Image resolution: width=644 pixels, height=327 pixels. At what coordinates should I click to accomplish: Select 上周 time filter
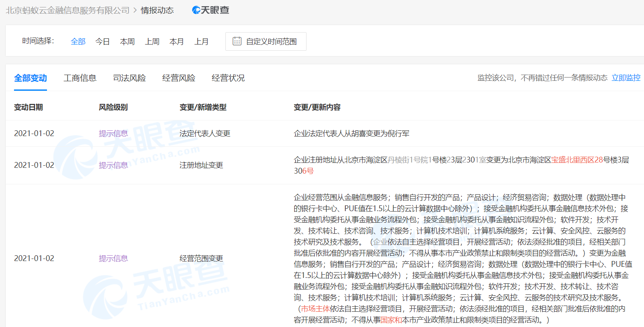pyautogui.click(x=152, y=41)
